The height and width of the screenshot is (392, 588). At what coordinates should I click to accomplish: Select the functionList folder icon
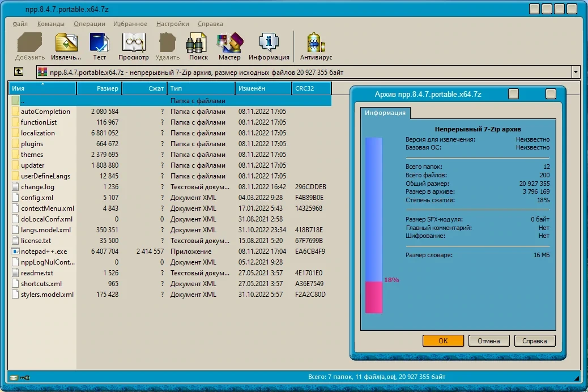[x=15, y=122]
